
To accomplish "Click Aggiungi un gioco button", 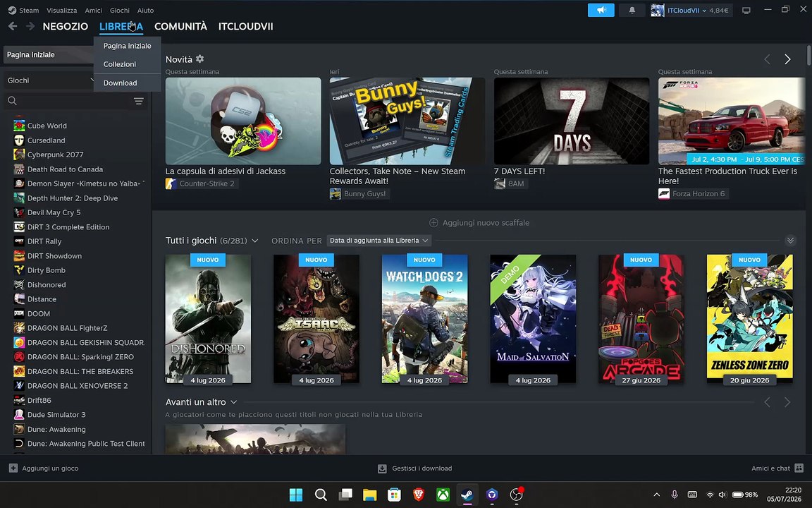I will pyautogui.click(x=44, y=468).
